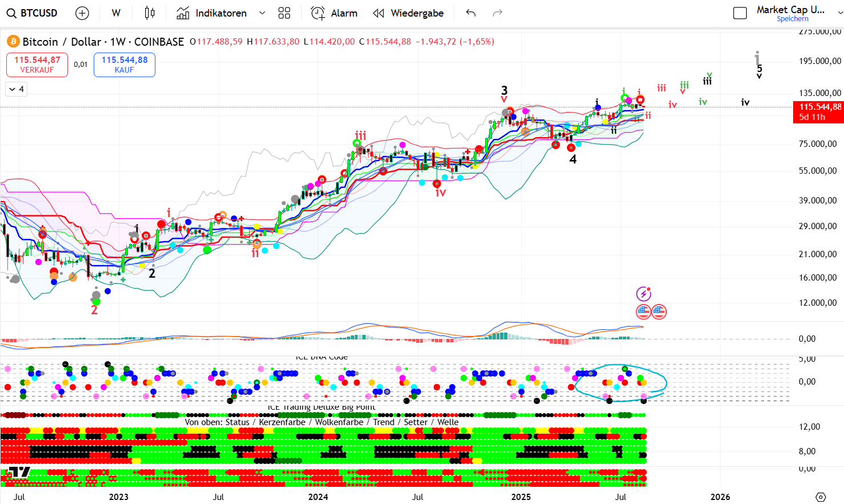Viewport: 844px width, 504px height.
Task: Open chart settings gear on time axis
Action: point(821,497)
